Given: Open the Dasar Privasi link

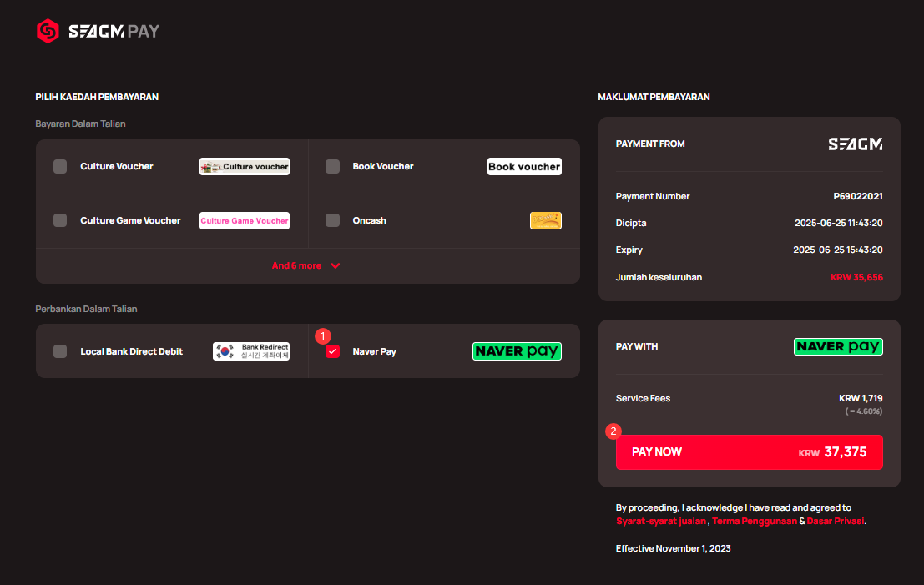Looking at the screenshot, I should coord(835,522).
